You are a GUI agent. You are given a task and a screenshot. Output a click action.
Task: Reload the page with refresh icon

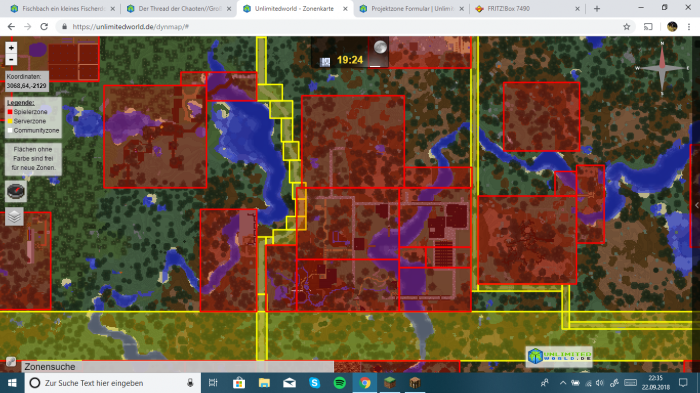tap(44, 27)
